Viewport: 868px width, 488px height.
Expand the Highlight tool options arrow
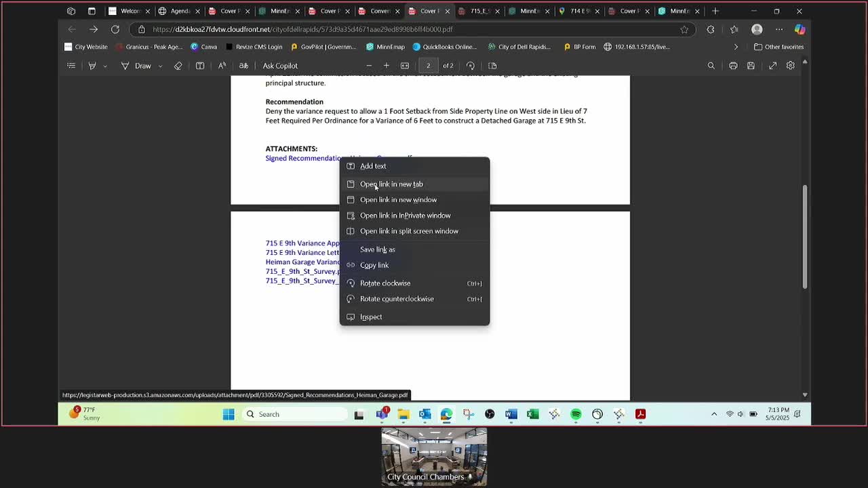(x=105, y=66)
